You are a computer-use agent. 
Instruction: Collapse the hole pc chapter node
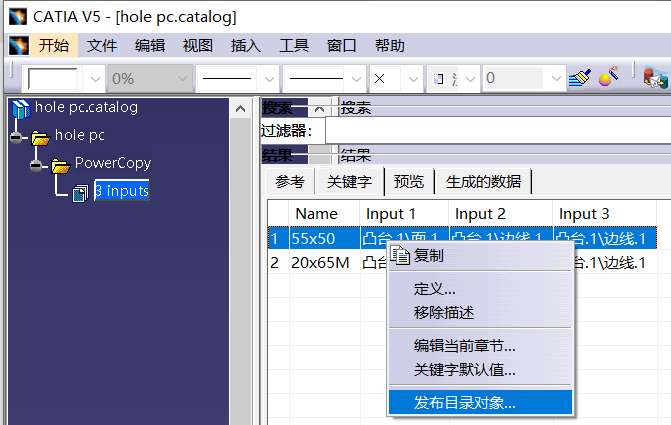coord(16,137)
